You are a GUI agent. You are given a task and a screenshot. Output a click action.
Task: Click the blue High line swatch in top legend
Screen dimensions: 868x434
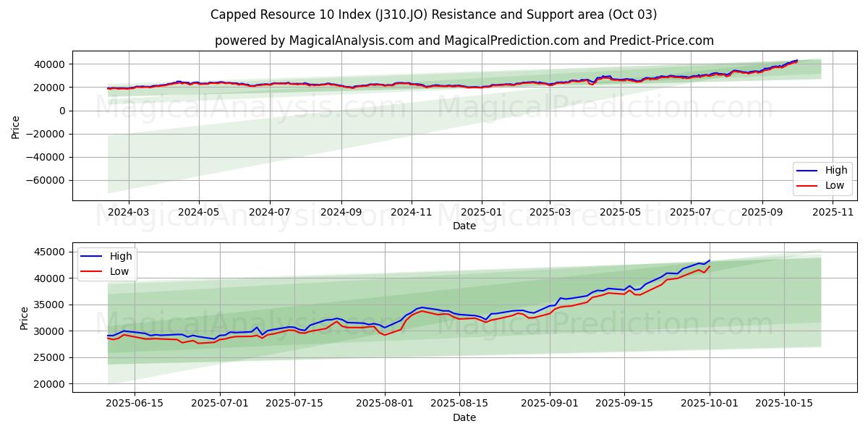point(807,171)
